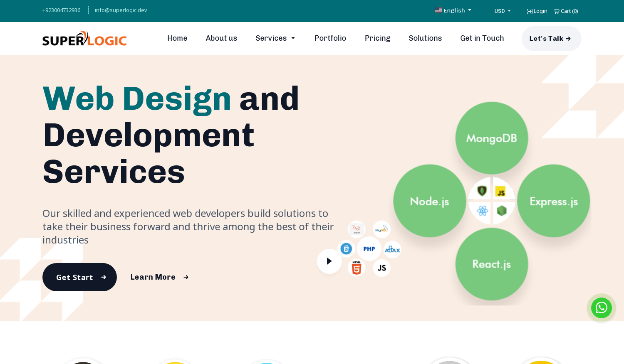Screen dimensions: 624x364
Task: Click the Laravel logo icon
Action: [357, 229]
